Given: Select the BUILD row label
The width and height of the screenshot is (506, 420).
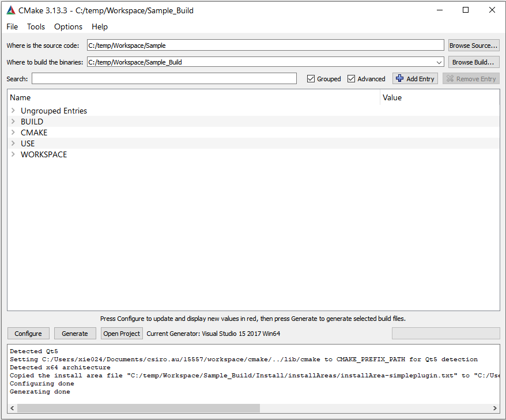Looking at the screenshot, I should click(x=32, y=122).
